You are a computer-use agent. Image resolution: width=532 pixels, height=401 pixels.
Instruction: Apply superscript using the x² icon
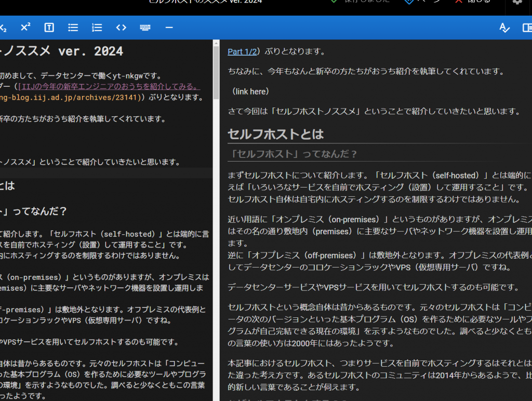click(x=25, y=28)
